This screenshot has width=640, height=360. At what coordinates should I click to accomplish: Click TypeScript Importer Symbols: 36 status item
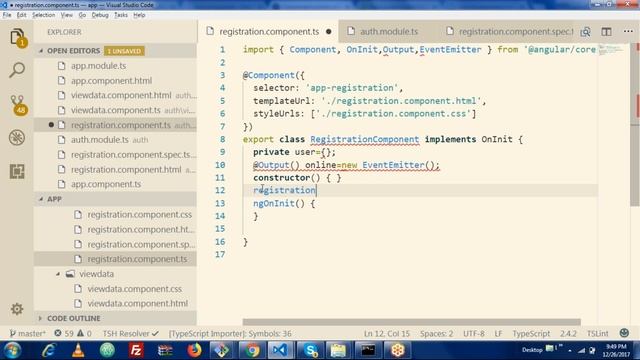[x=230, y=333]
